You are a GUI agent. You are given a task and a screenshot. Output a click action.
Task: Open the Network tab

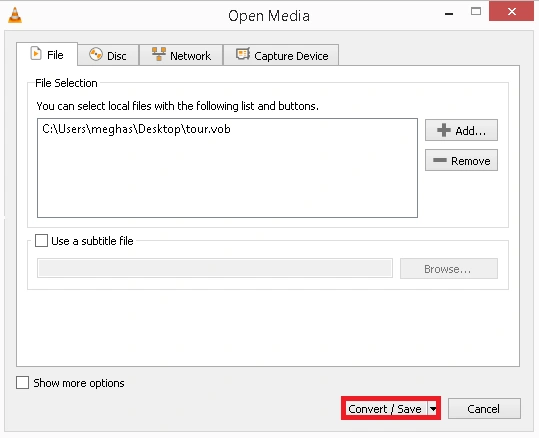click(x=181, y=55)
